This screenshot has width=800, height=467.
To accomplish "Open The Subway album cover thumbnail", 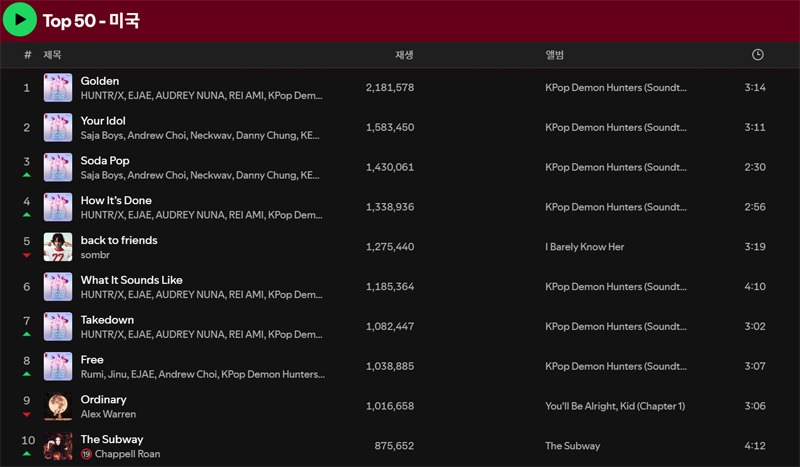I will tap(58, 446).
